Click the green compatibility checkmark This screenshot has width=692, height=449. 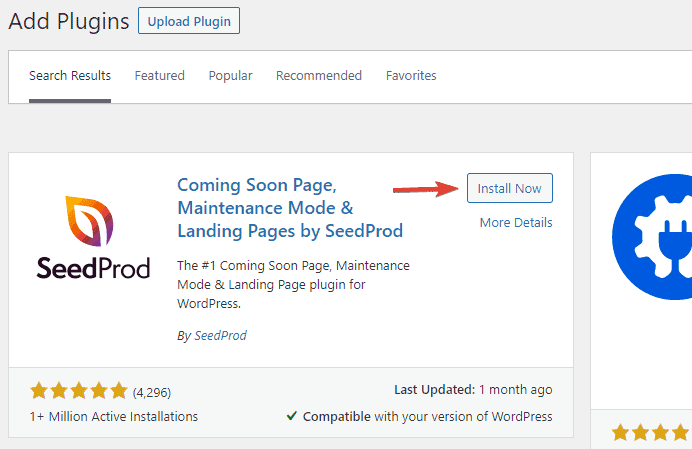(x=291, y=416)
